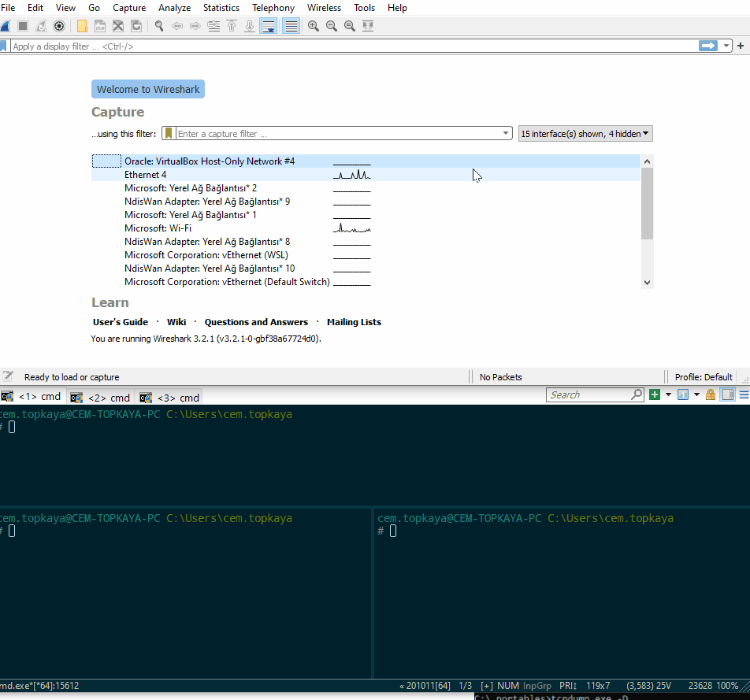Open File menu

tap(8, 8)
